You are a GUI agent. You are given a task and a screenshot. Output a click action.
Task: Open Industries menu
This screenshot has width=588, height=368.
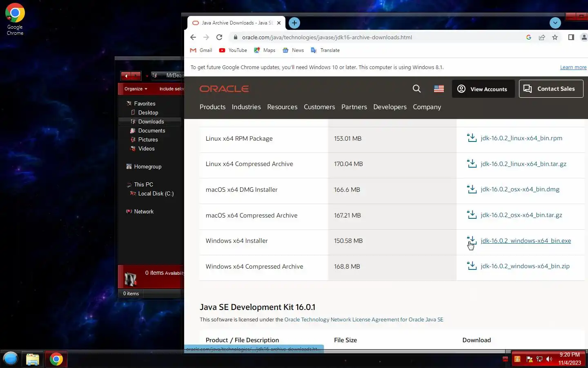(x=246, y=107)
